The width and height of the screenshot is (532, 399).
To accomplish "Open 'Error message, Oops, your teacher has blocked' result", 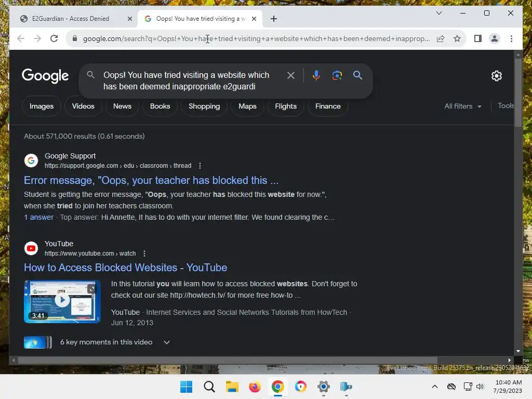I will click(x=151, y=180).
